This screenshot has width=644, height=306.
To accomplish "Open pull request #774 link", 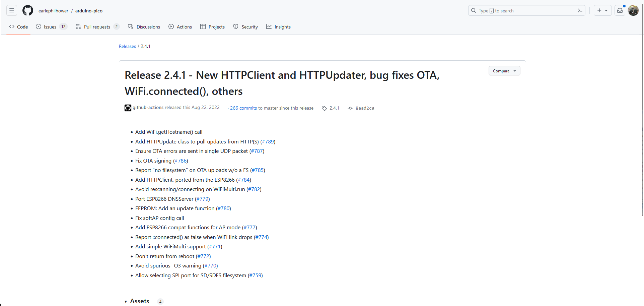I will pos(261,237).
